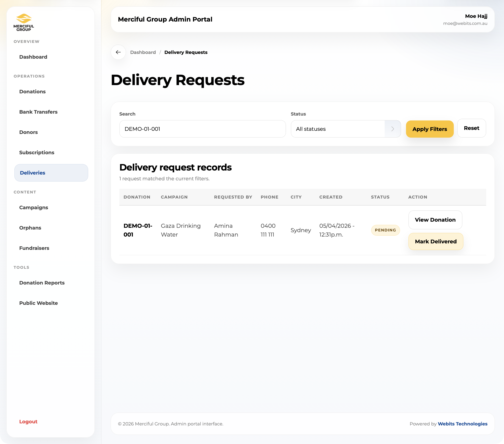Click the REQUESTED BY column header
The image size is (504, 444).
pyautogui.click(x=233, y=197)
